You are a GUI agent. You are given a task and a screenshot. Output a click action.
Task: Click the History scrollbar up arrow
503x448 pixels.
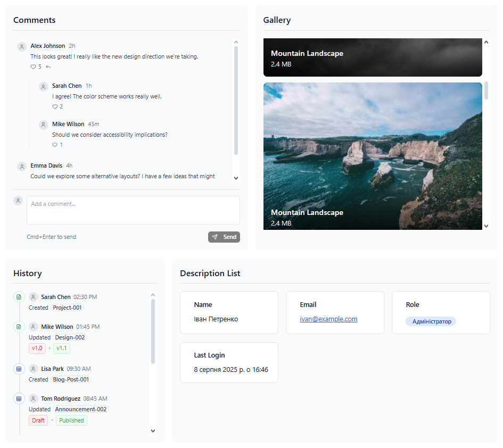(153, 295)
